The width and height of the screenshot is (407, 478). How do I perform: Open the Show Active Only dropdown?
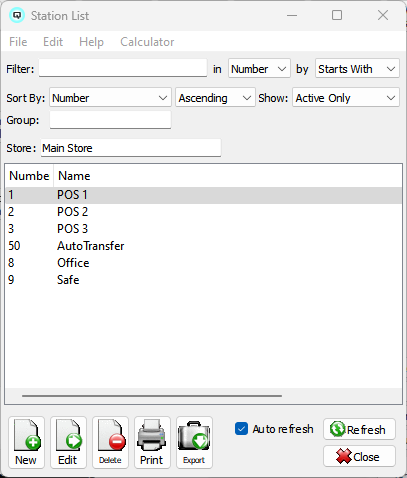tap(346, 98)
